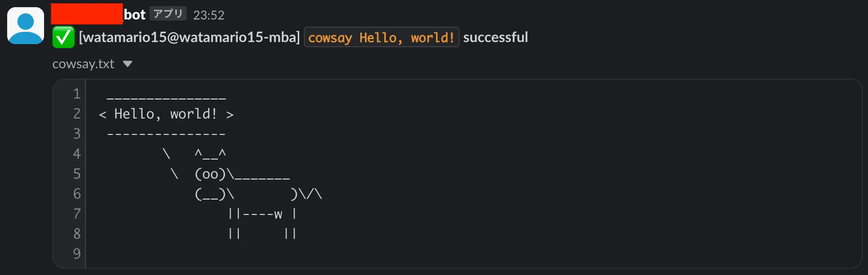Click the watamario15@watamario15-mba text
Screen dimensions: 868x275
(x=189, y=37)
